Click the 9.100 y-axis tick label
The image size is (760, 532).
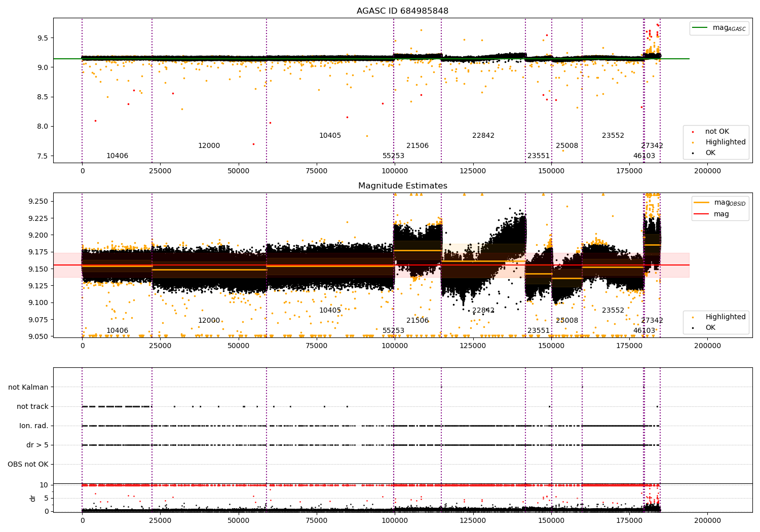pos(39,303)
